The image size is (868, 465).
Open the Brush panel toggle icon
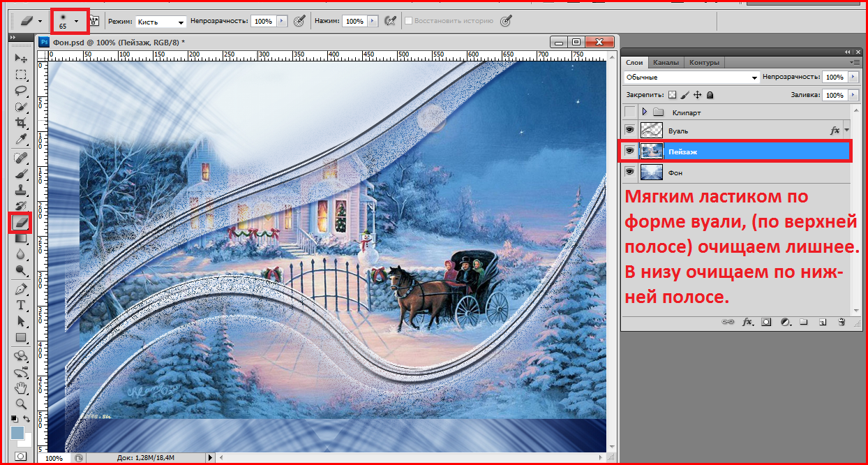click(x=95, y=21)
